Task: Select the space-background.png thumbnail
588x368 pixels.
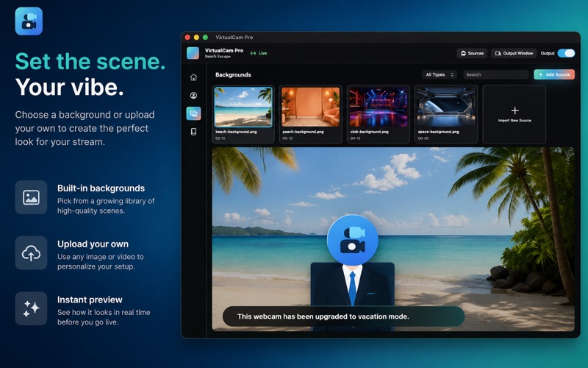Action: 446,107
